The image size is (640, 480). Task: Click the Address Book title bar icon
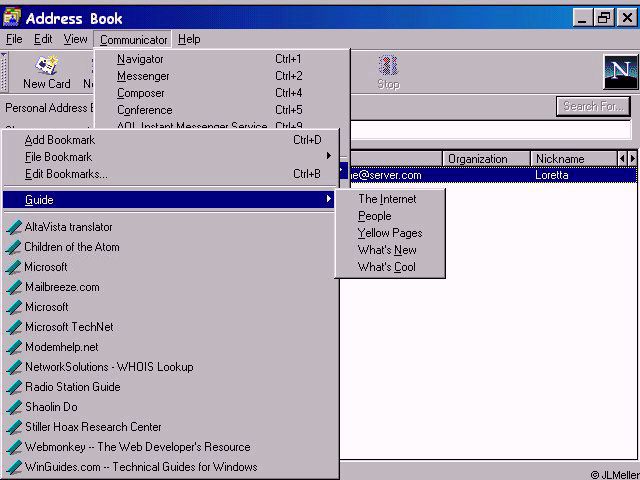tap(12, 17)
